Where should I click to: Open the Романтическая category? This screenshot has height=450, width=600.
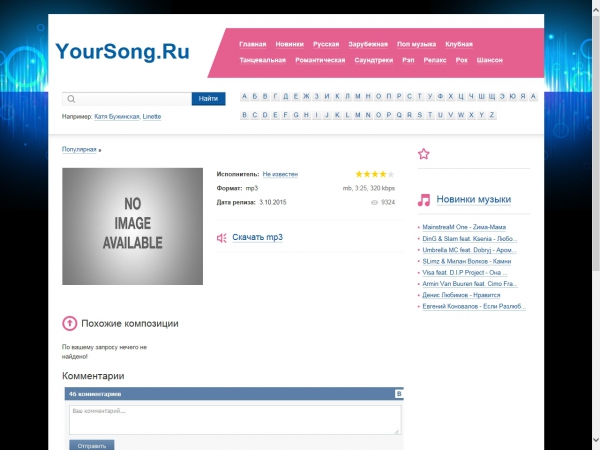pyautogui.click(x=320, y=60)
